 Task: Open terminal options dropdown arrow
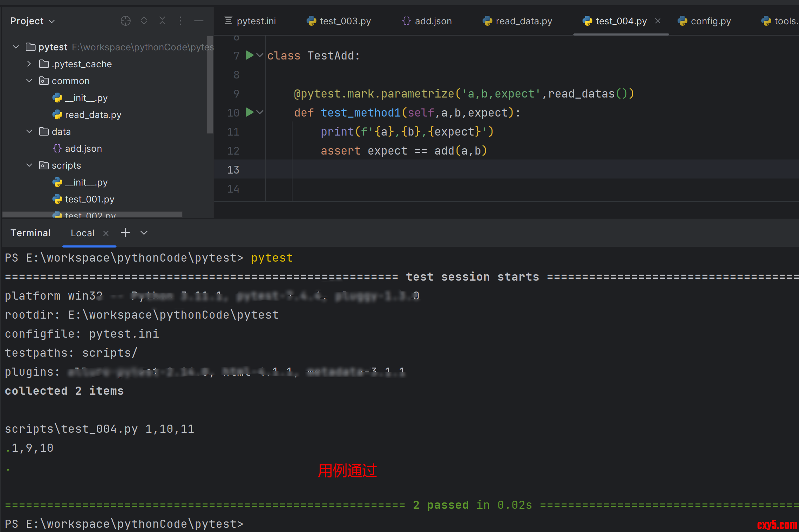tap(144, 233)
